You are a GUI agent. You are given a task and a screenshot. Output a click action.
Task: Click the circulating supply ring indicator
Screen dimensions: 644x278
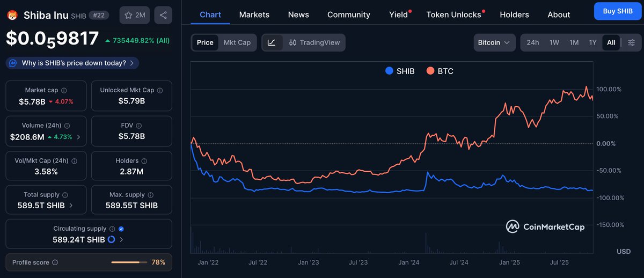click(x=112, y=239)
